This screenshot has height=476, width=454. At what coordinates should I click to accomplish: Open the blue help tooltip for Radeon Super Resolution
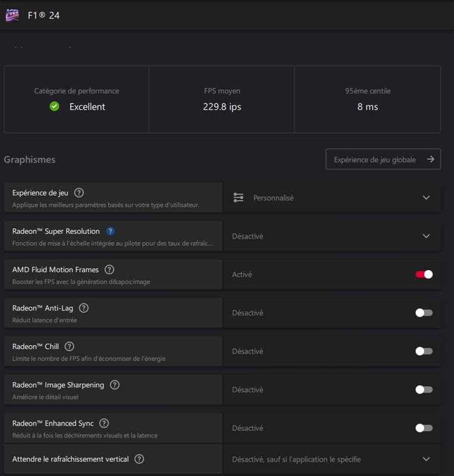(110, 231)
